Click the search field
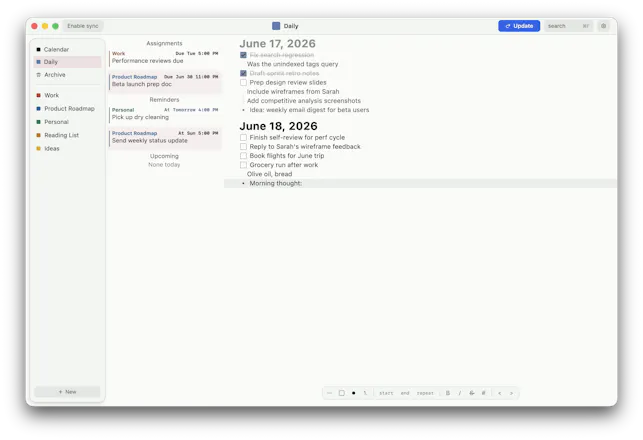643x440 pixels. (568, 26)
